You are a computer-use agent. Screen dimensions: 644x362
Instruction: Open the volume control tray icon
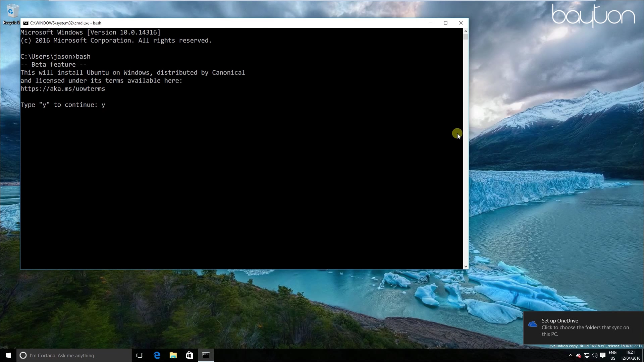[594, 356]
